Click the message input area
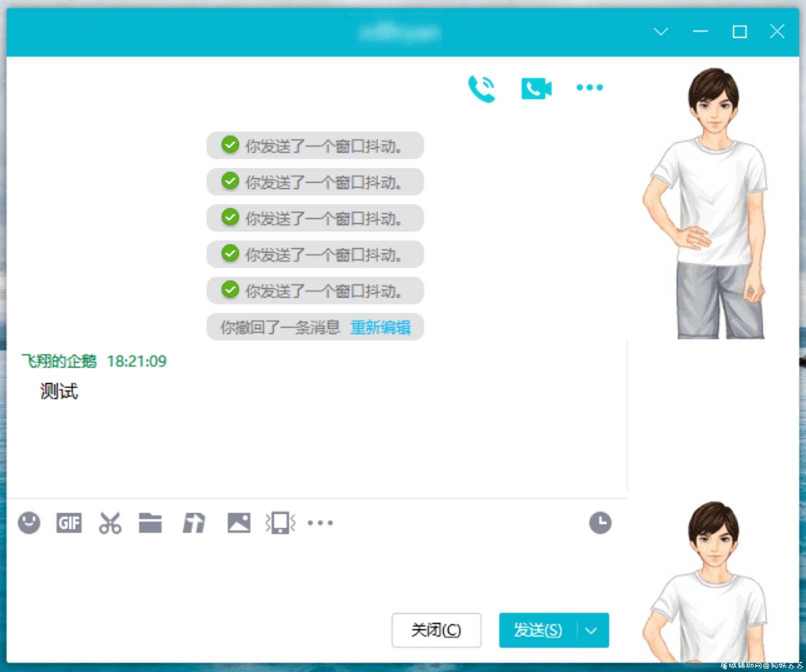Screen dimensions: 806x672 click(316, 574)
